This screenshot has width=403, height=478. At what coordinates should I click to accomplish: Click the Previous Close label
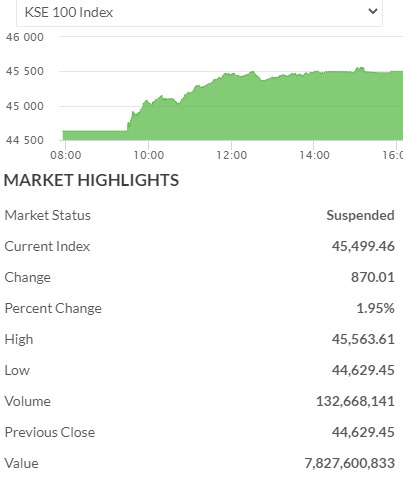pos(50,432)
